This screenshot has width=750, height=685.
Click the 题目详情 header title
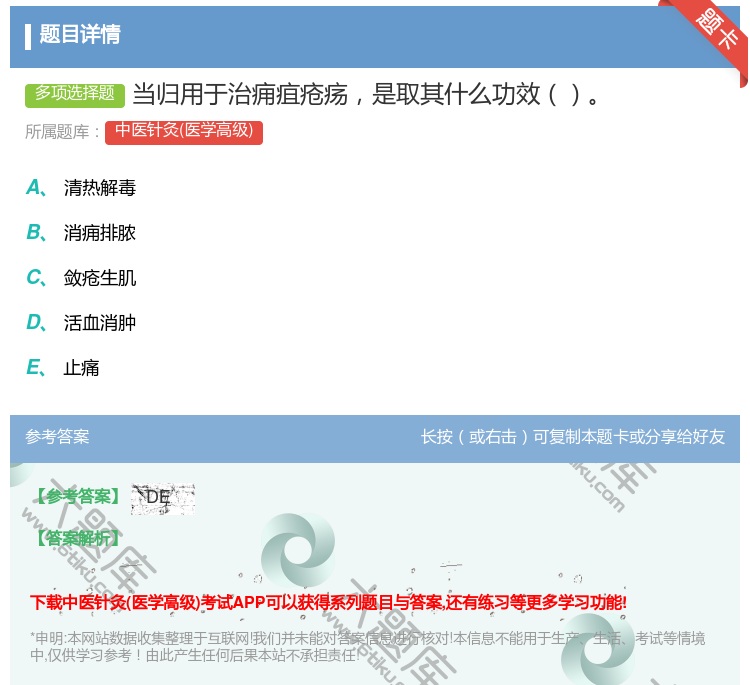coord(80,34)
